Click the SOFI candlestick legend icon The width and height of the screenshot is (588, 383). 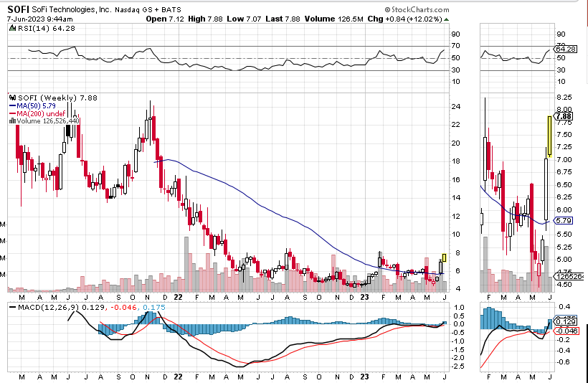pyautogui.click(x=11, y=98)
